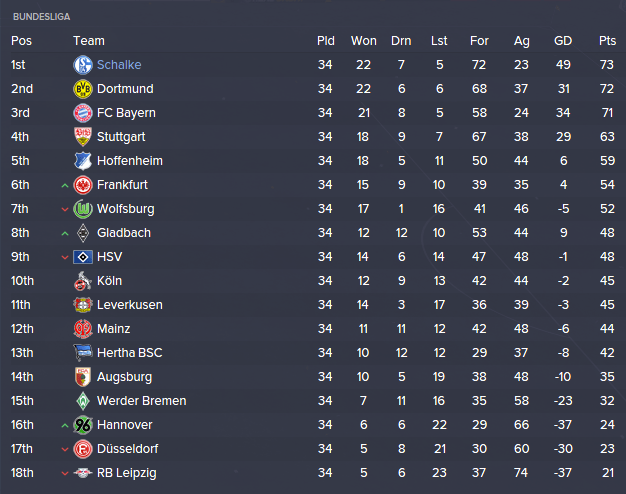This screenshot has height=494, width=626.
Task: Click the Frankfurt eagle crest icon
Action: pos(83,185)
